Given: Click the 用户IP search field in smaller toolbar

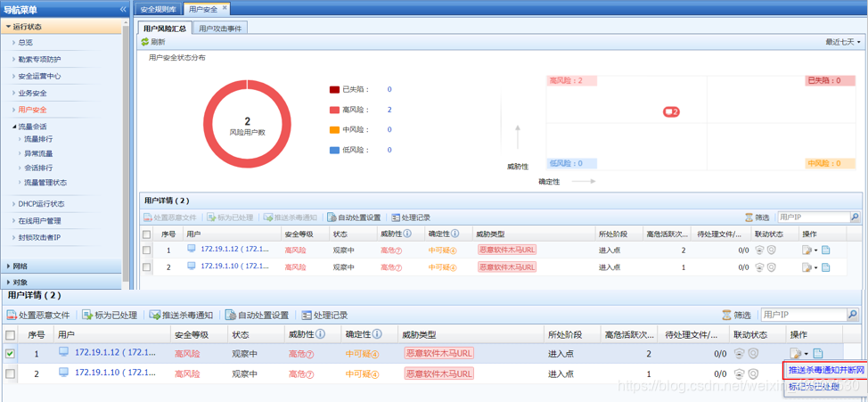Looking at the screenshot, I should click(814, 217).
